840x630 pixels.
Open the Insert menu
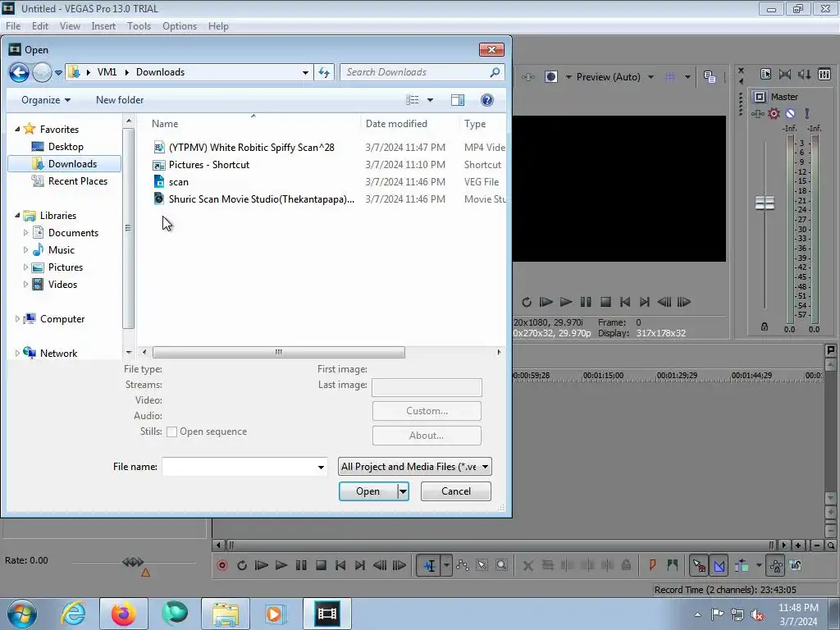[103, 26]
